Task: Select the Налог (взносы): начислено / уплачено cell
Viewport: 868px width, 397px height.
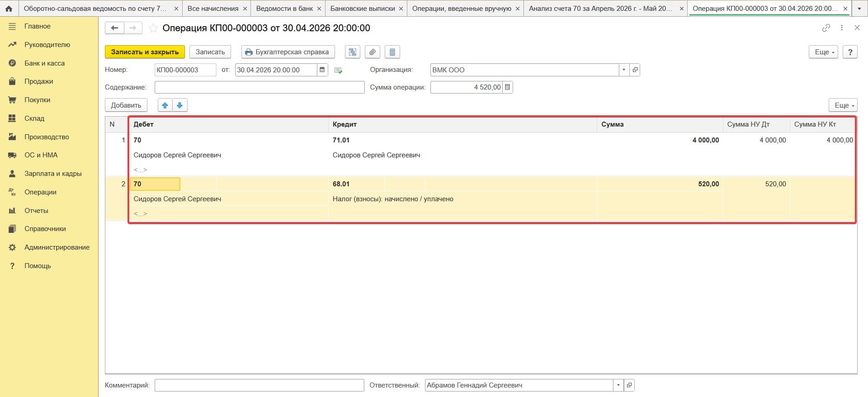Action: point(462,199)
